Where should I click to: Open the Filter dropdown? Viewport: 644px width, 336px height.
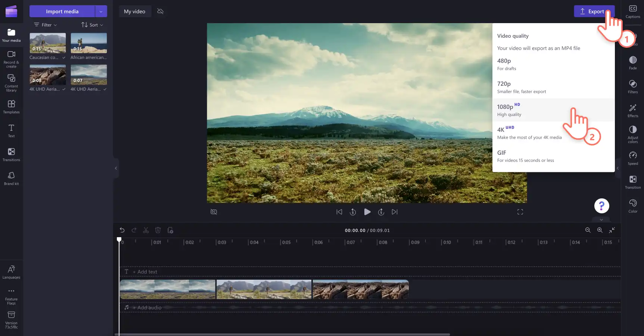[46, 25]
